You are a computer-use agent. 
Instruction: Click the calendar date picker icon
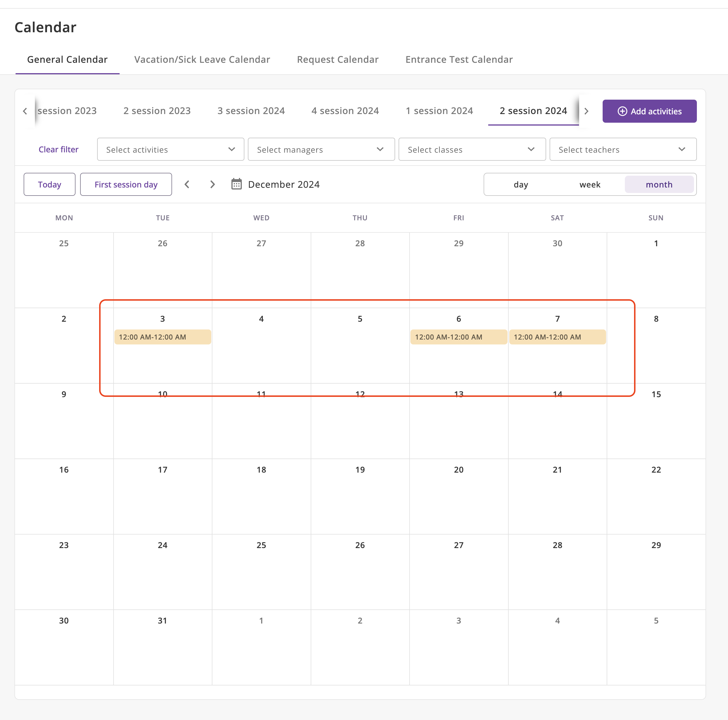point(236,184)
